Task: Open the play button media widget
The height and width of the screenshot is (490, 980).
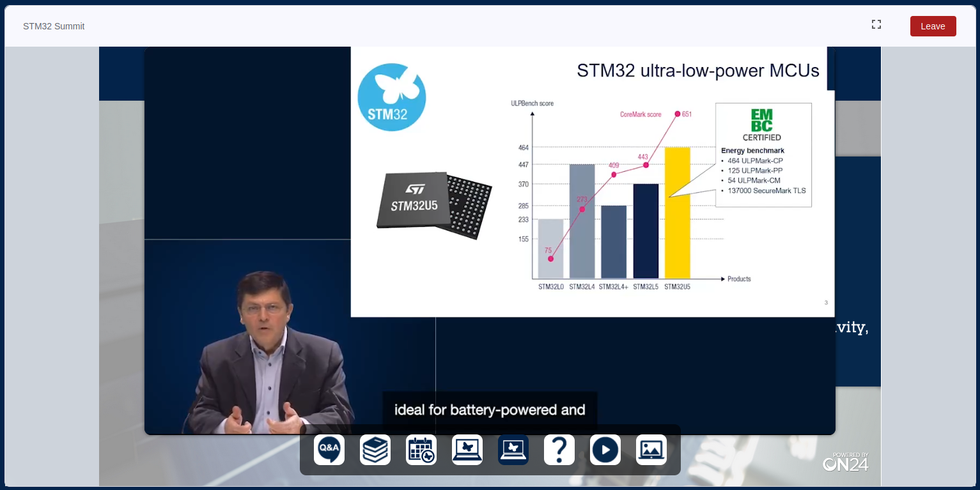Action: coord(605,450)
